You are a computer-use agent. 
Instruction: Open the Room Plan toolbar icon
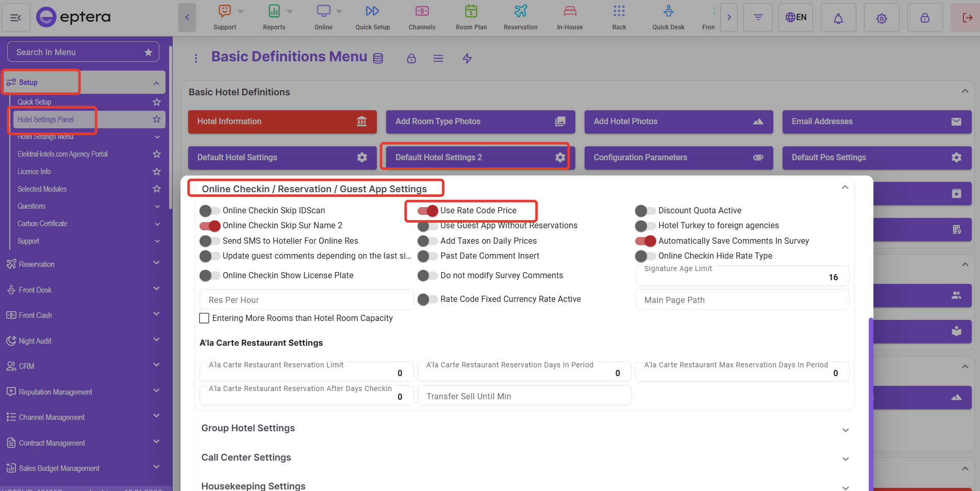click(471, 17)
